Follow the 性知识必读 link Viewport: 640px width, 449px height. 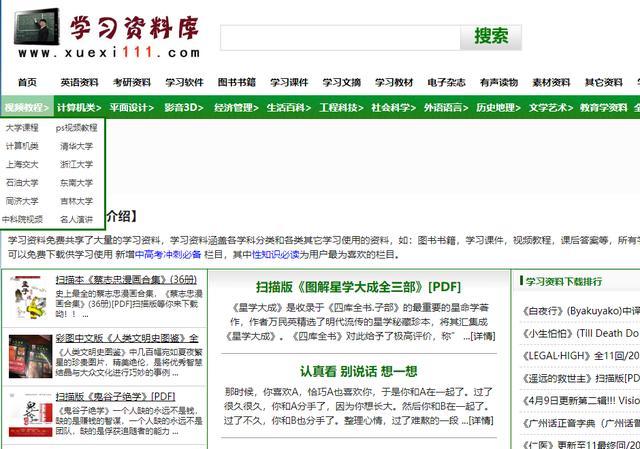(276, 255)
